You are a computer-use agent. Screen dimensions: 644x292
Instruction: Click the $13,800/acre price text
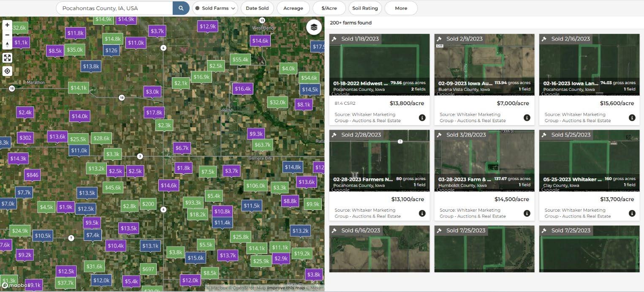pos(407,103)
